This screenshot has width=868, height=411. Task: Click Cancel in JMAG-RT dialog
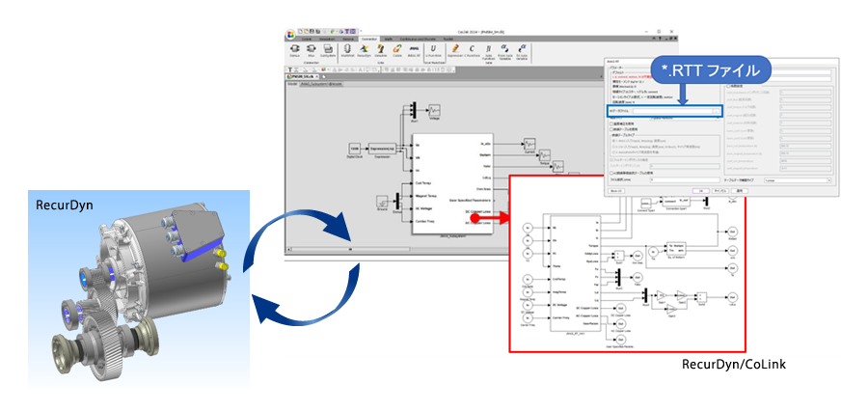(x=720, y=190)
